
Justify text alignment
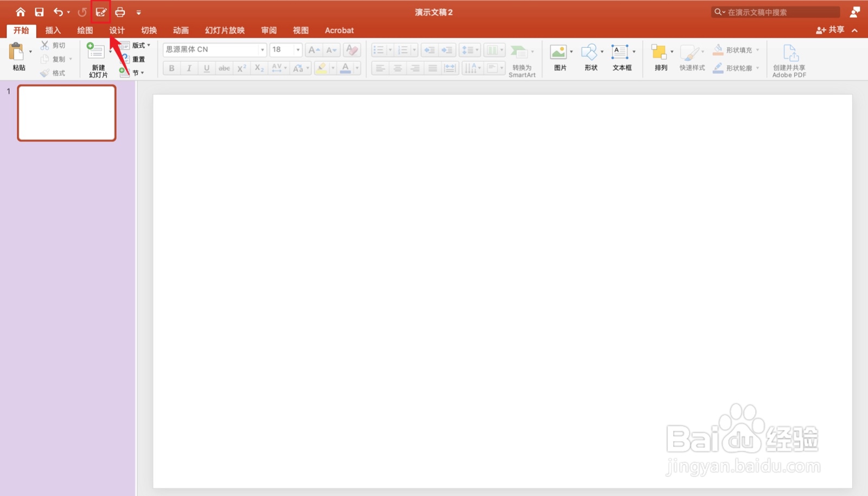[x=432, y=68]
